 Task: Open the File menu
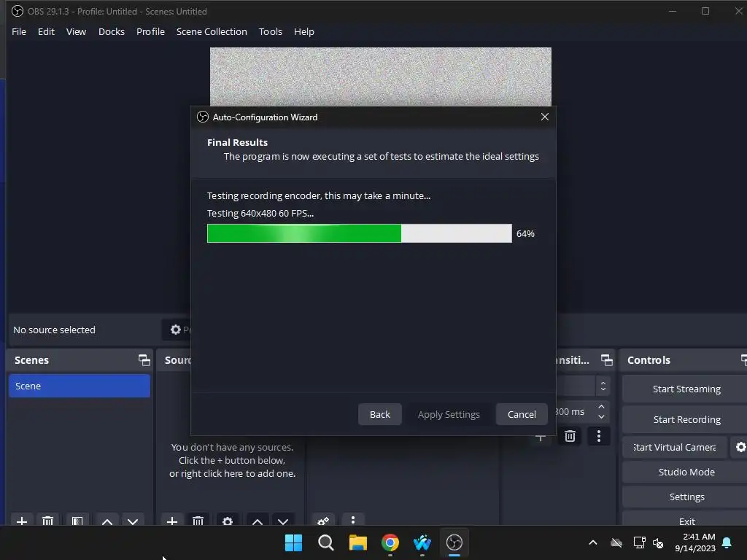pyautogui.click(x=19, y=31)
